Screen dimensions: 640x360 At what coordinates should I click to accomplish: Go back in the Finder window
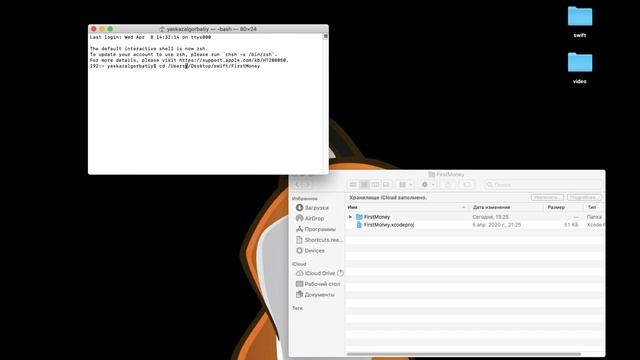(298, 185)
